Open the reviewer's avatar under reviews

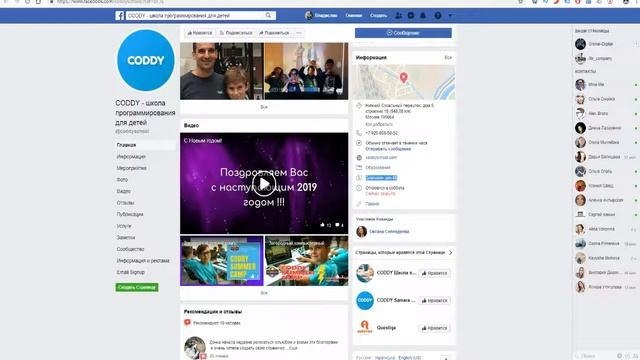pyautogui.click(x=195, y=347)
